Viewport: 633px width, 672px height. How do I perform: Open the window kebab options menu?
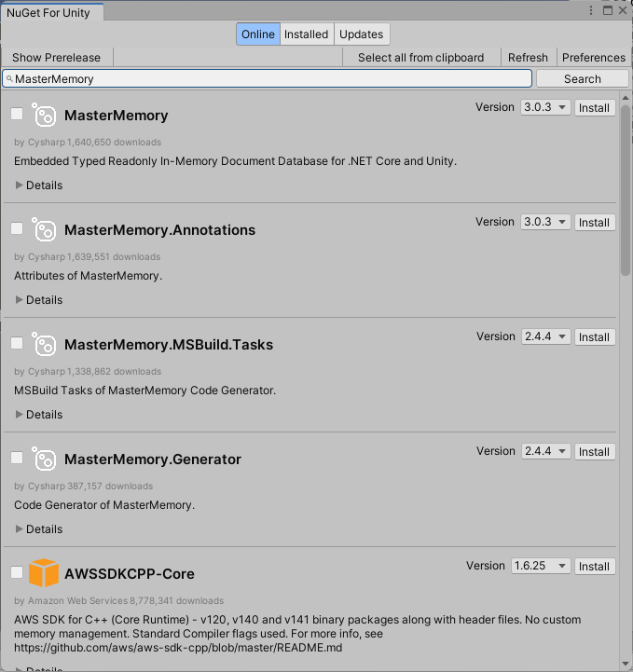591,10
